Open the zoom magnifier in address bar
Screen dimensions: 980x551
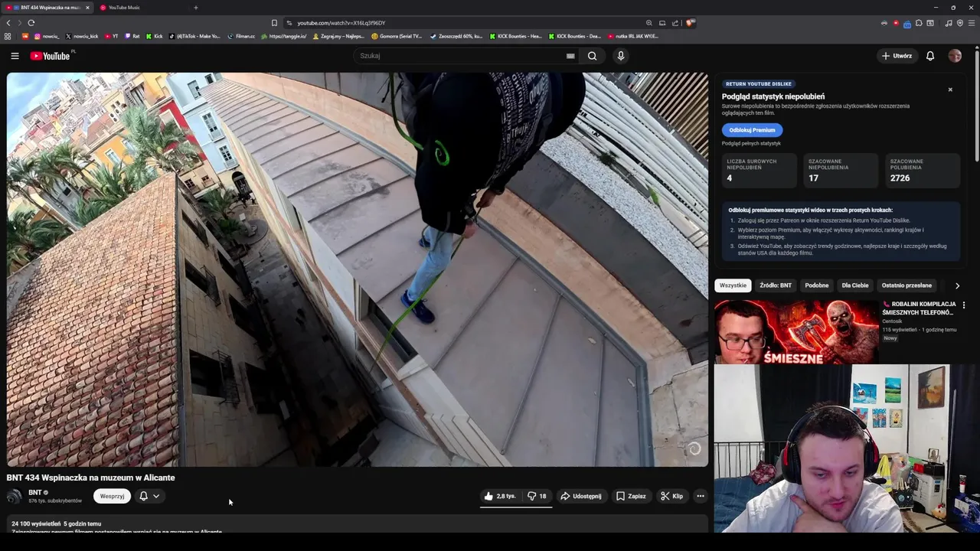649,23
